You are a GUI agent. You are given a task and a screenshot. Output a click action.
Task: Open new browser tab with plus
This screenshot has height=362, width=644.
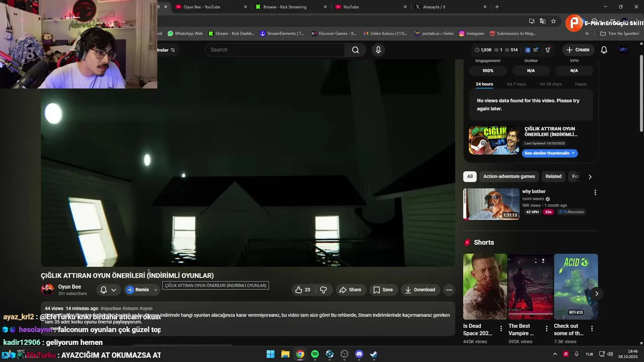click(x=497, y=7)
